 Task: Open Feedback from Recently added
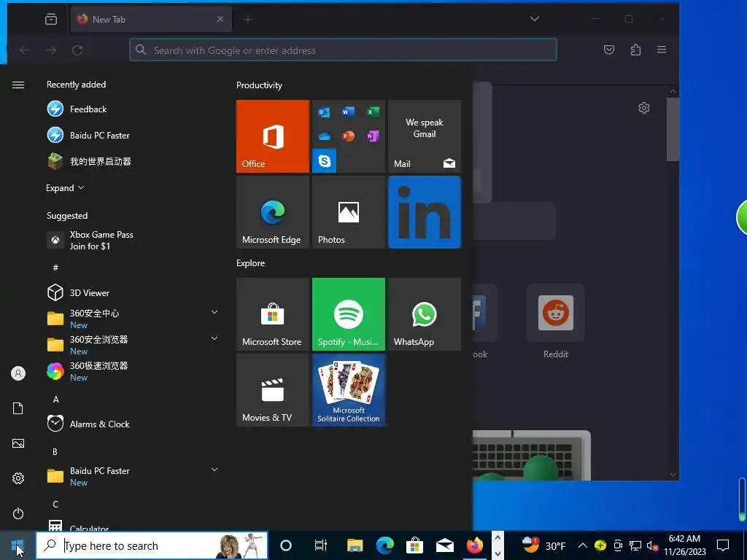(133, 109)
